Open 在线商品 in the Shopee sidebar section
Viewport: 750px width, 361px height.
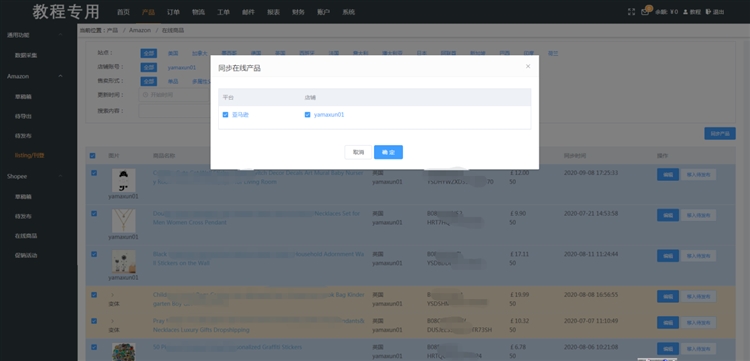pyautogui.click(x=26, y=236)
